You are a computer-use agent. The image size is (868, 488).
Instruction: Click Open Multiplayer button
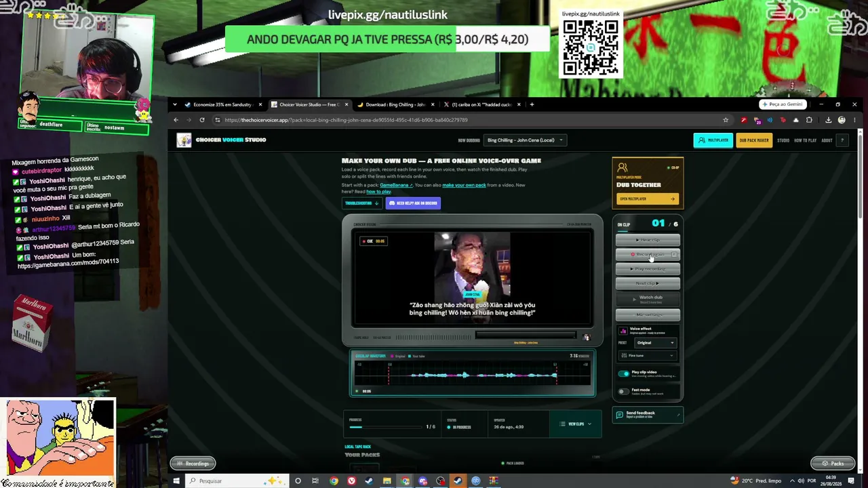(x=648, y=199)
